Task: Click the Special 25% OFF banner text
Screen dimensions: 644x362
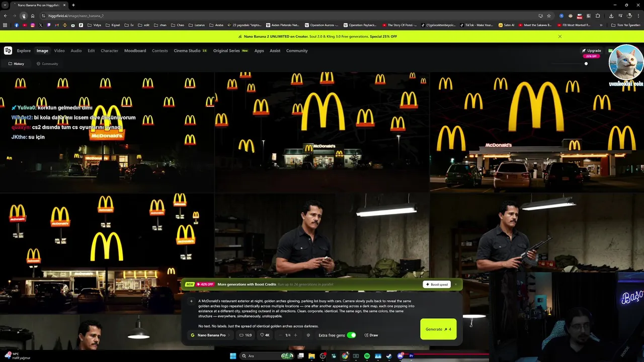Action: 383,36
